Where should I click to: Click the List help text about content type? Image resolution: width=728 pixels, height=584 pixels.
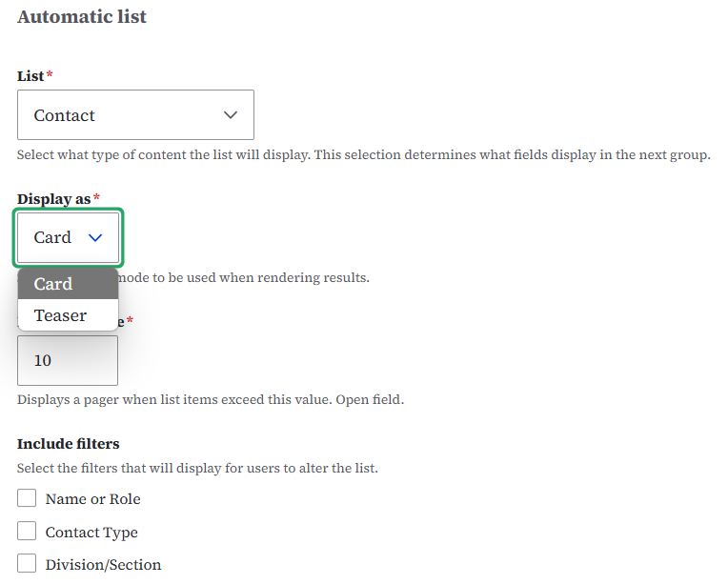tap(363, 154)
